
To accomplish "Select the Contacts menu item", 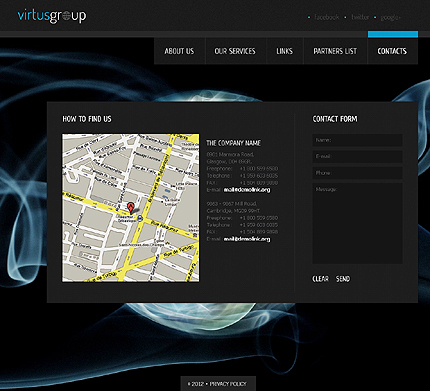I will [392, 51].
